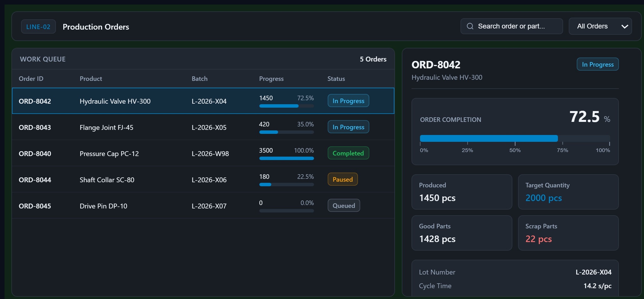This screenshot has height=299, width=644.
Task: Click batch L-2026-W98 cell
Action: click(x=210, y=154)
